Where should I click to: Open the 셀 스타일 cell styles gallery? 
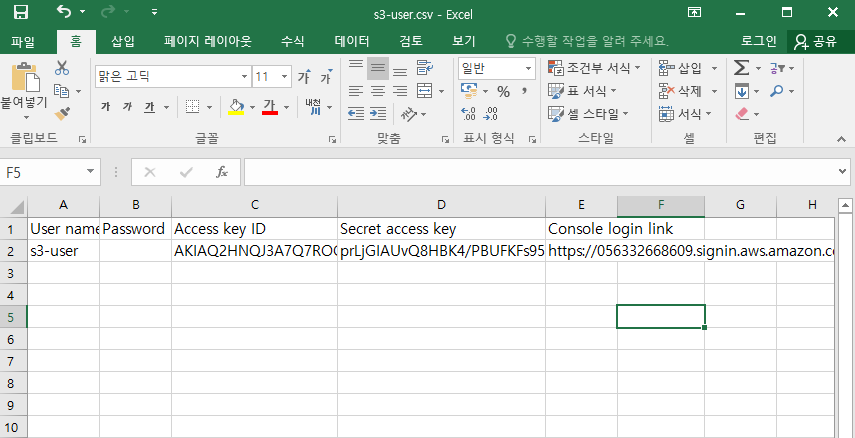(x=588, y=113)
